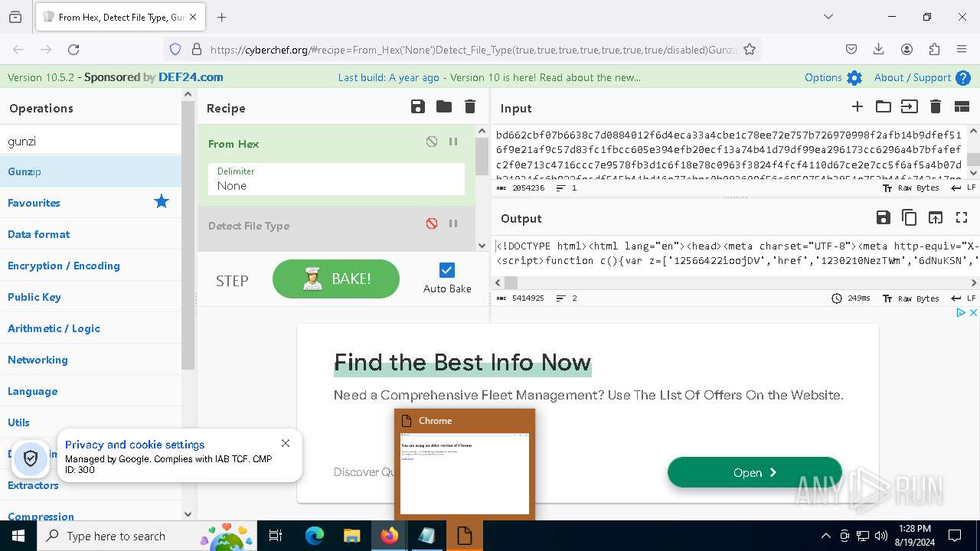Re-enable the Detect File Type operation

click(x=432, y=223)
